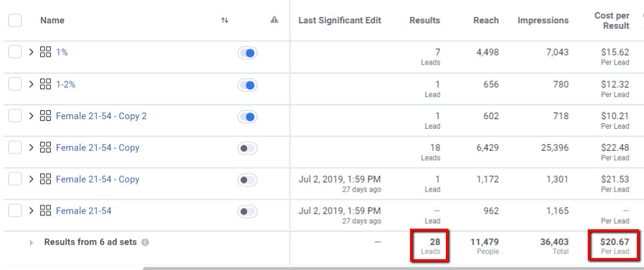The width and height of the screenshot is (644, 270).
Task: Enable the Female 21-54 ad set toggle
Action: 247,211
